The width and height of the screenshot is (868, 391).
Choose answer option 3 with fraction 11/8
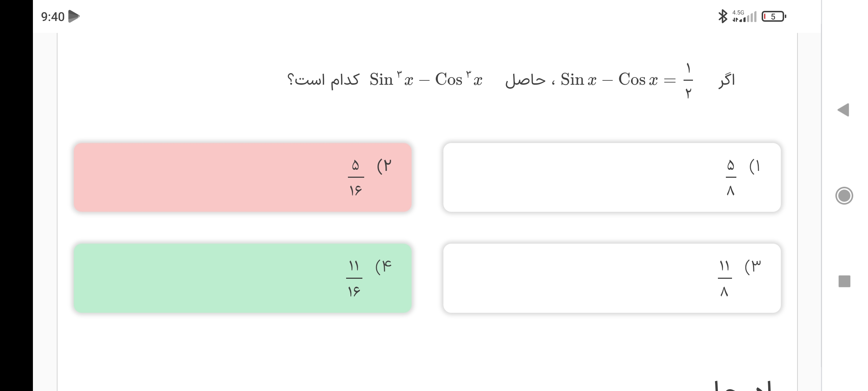click(612, 278)
